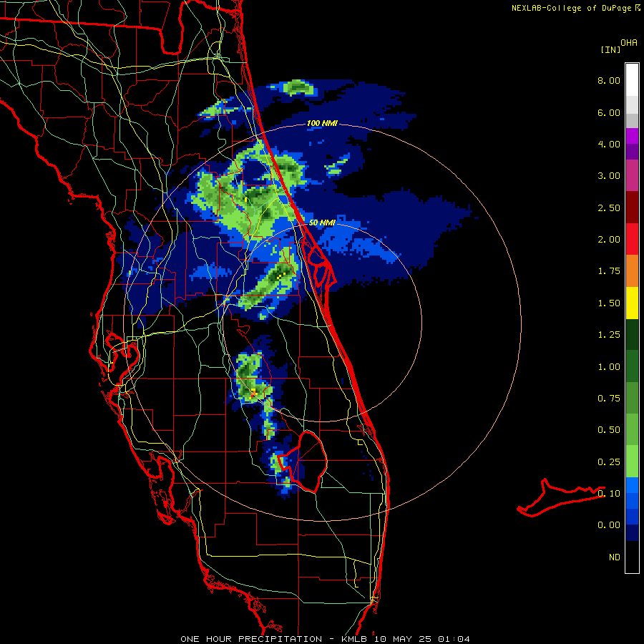Click the 4.00 legend value
This screenshot has height=644, width=644.
click(x=609, y=144)
